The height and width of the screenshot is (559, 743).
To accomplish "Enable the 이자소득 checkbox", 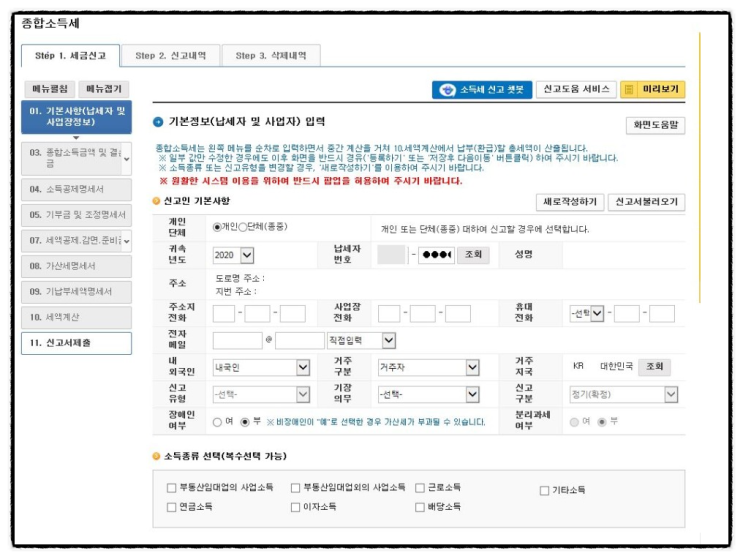I will [296, 507].
